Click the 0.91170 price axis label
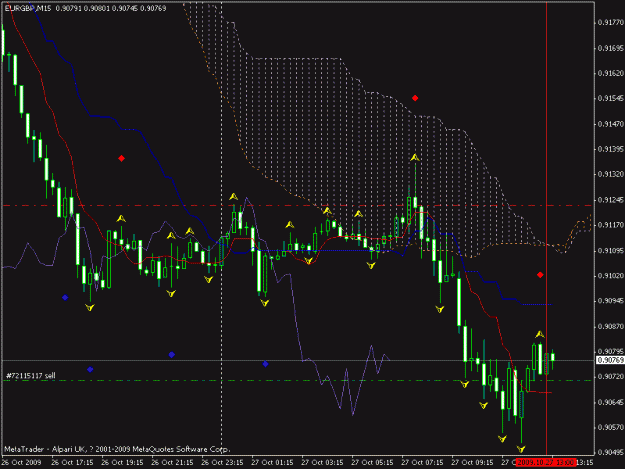The image size is (625, 469). [x=611, y=225]
